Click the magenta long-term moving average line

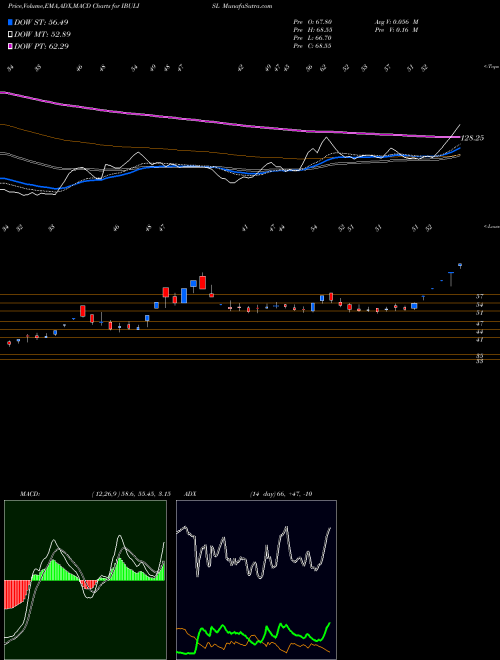[230, 123]
